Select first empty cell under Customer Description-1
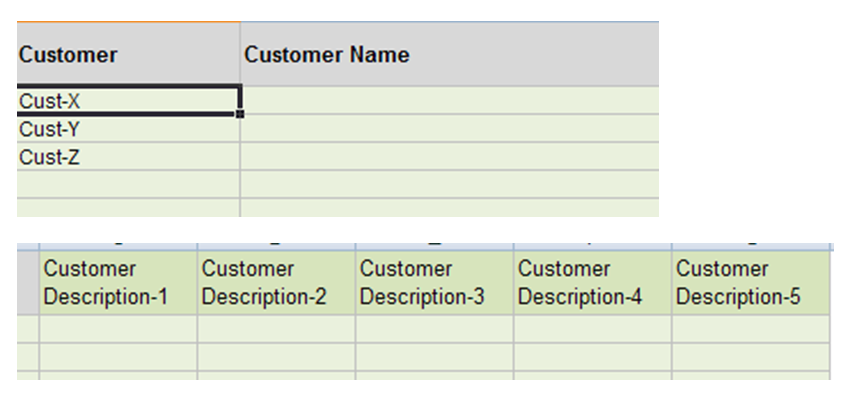842x396 pixels. (118, 329)
